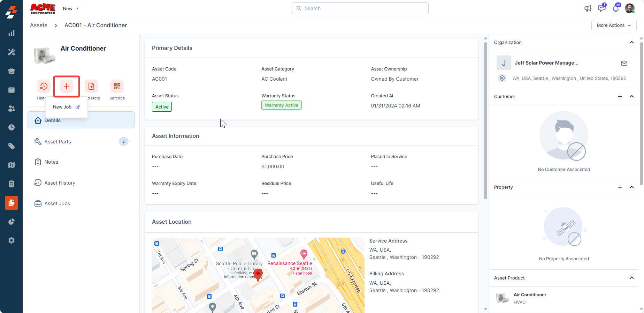This screenshot has height=313, width=644.
Task: Switch to the Asset Parts tab
Action: point(58,142)
